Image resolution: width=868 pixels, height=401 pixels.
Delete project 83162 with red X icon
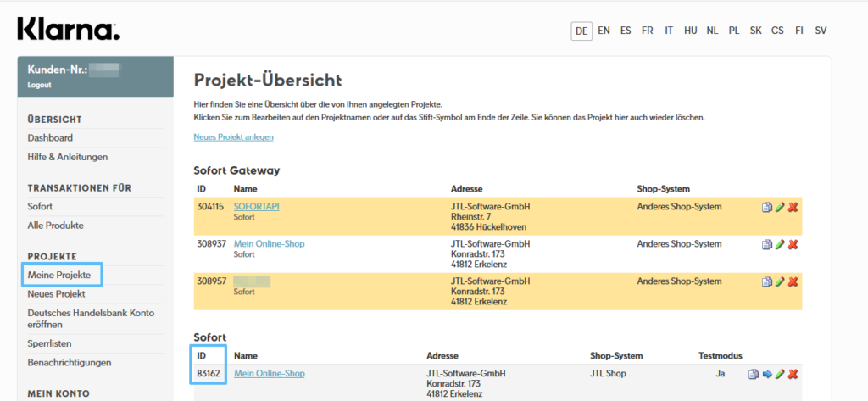click(x=793, y=374)
